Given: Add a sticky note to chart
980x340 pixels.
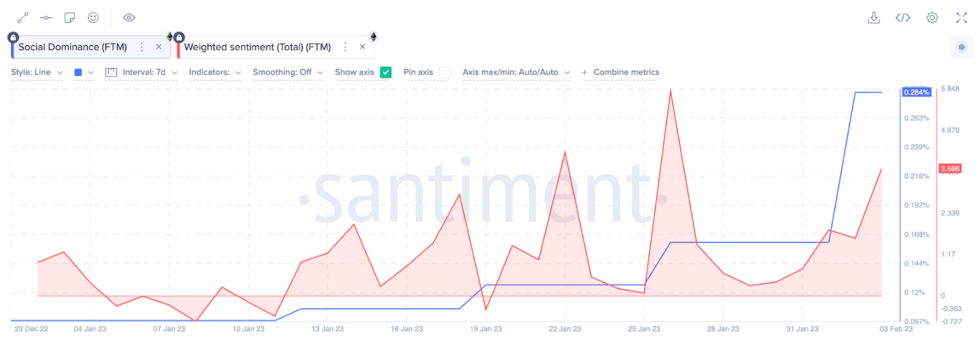Looking at the screenshot, I should coord(70,18).
